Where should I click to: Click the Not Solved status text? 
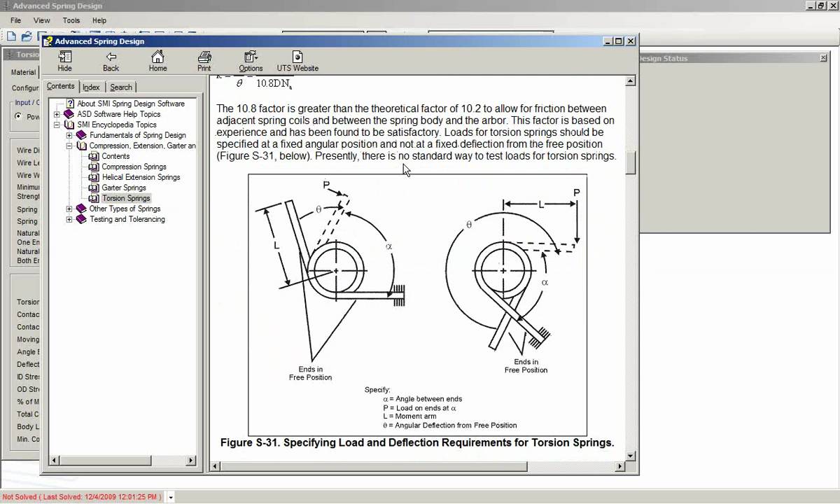coord(82,497)
